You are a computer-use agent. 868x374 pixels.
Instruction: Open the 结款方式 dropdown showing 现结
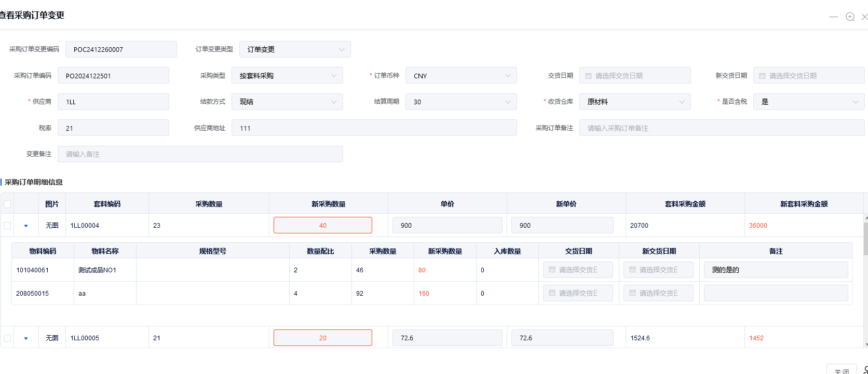coord(287,102)
